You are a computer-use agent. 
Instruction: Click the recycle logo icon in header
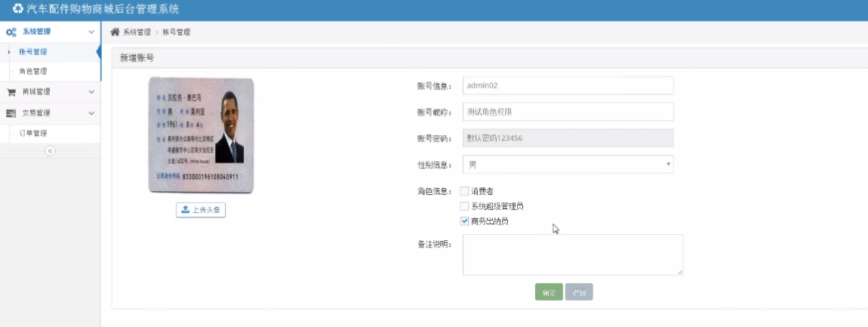18,9
